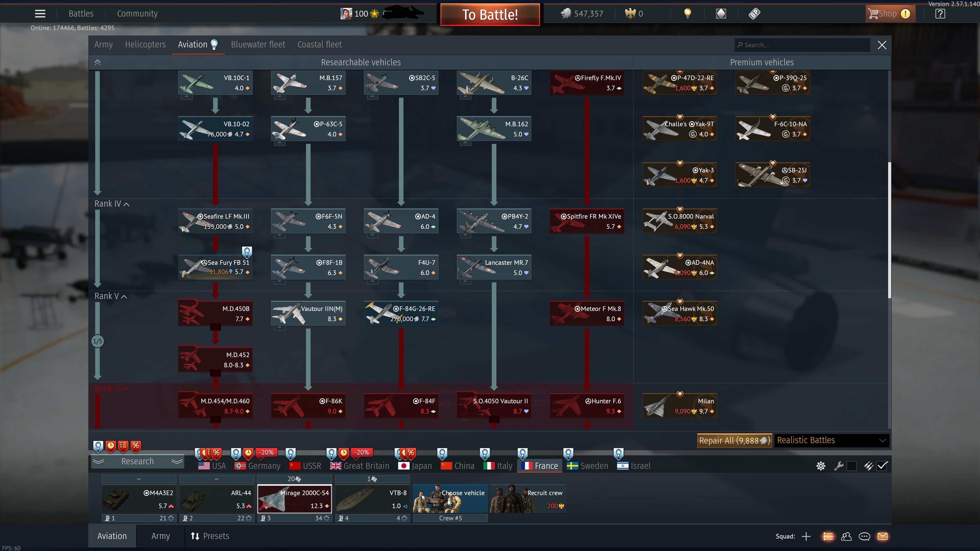Image resolution: width=980 pixels, height=551 pixels.
Task: Open the mail envelope icon
Action: pyautogui.click(x=883, y=536)
